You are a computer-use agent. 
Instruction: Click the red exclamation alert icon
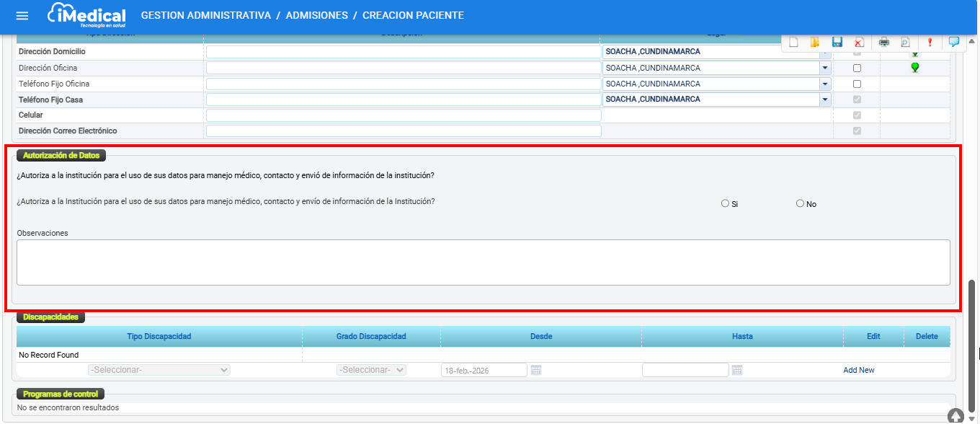(x=930, y=43)
